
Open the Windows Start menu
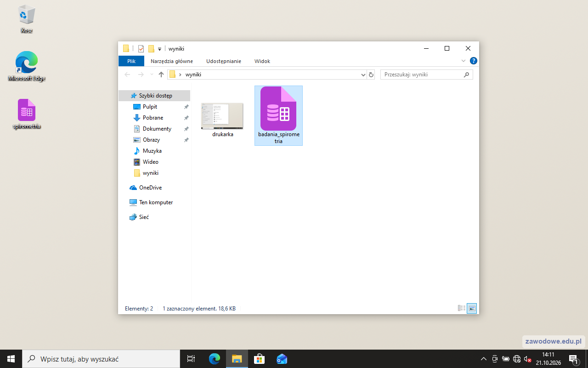tap(11, 359)
